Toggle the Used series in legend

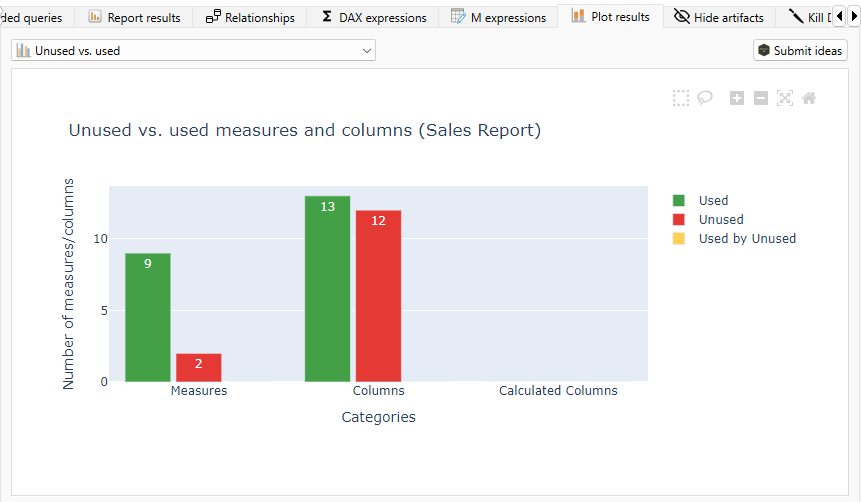pyautogui.click(x=713, y=200)
